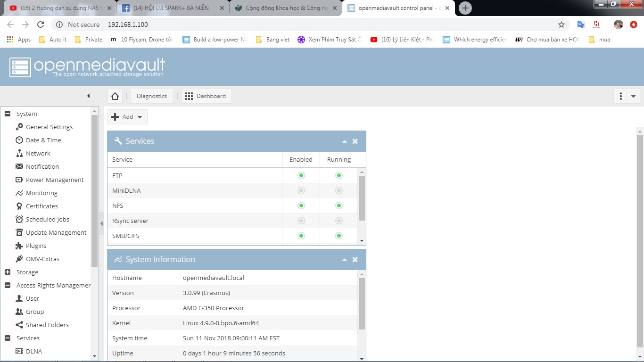Image resolution: width=644 pixels, height=362 pixels.
Task: Open Group people icon
Action: 19,312
